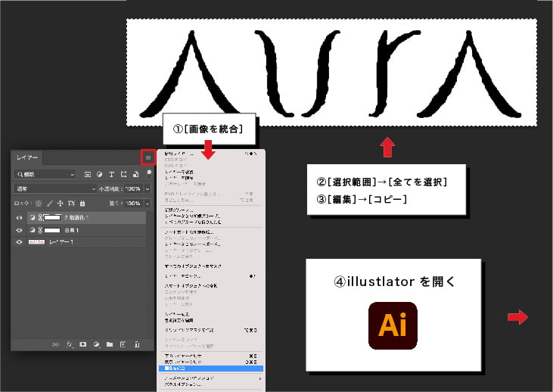Toggle visibility of レイヤー 1 layer
553x392 pixels.
[20, 242]
